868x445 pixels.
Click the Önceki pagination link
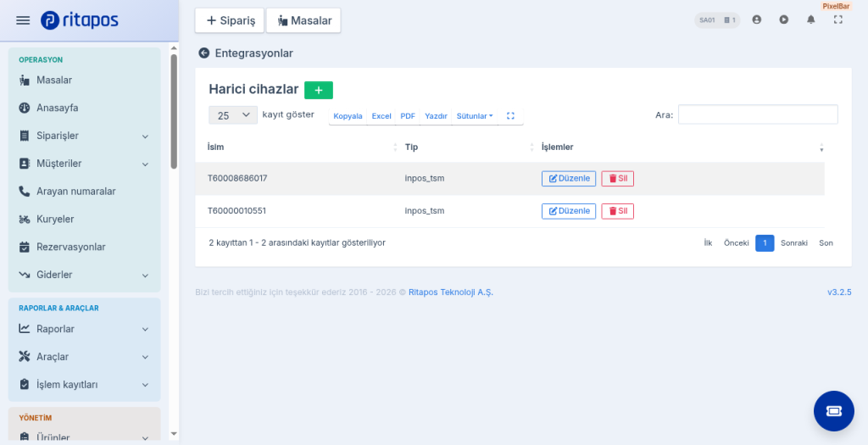(x=737, y=243)
